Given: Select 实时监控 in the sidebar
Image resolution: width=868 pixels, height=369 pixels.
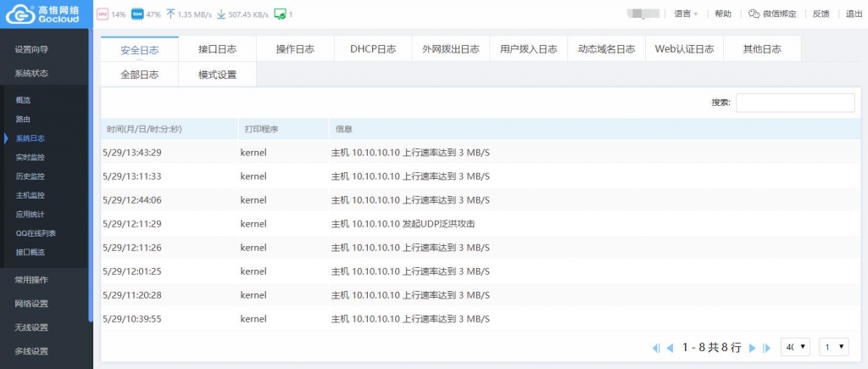Looking at the screenshot, I should (31, 157).
